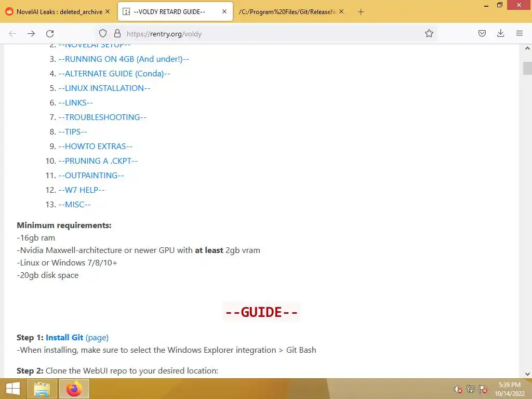Screen dimensions: 532x399
Task: Open the (page) link beside Install Git
Action: (97, 338)
